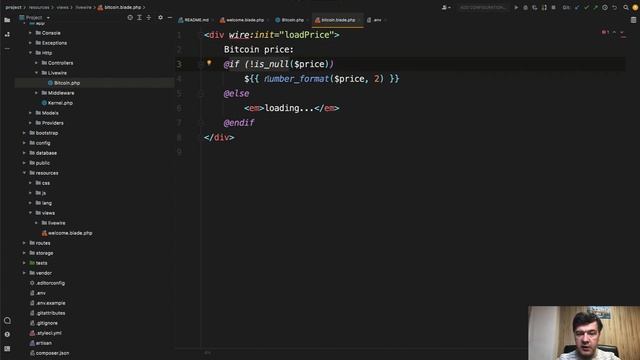
Task: Select the database folder in project tree
Action: pos(43,153)
